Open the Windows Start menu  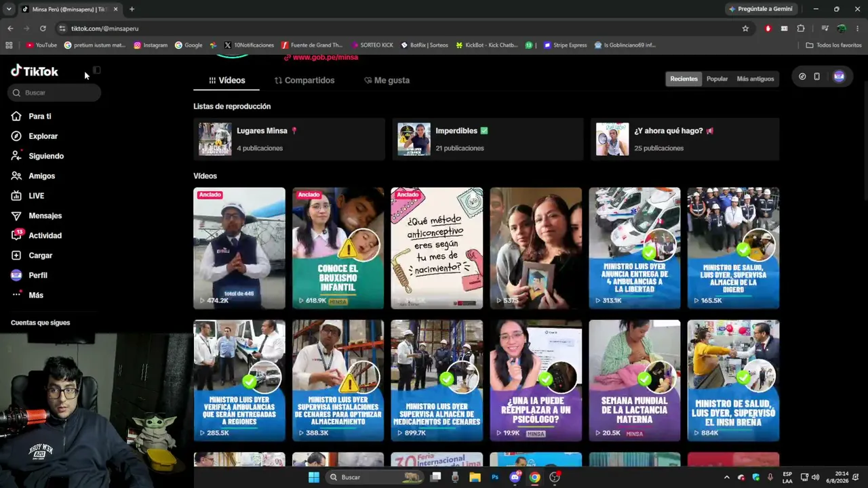[x=314, y=477]
